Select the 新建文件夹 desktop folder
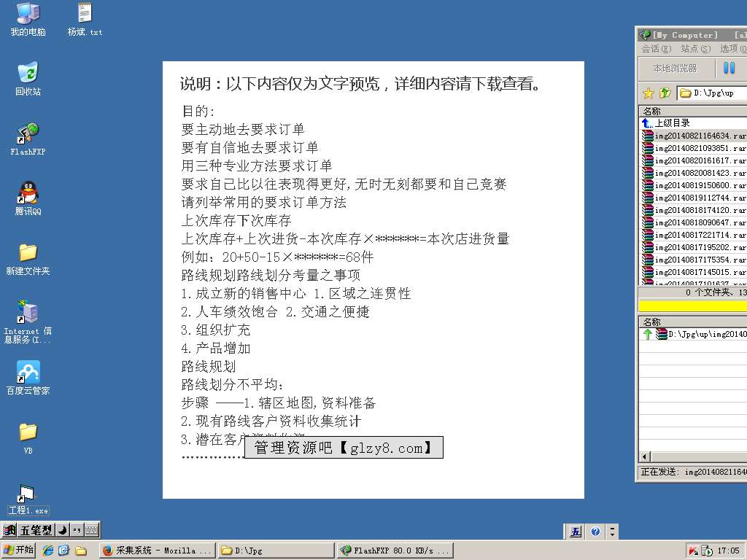Image resolution: width=747 pixels, height=560 pixels. (28, 259)
